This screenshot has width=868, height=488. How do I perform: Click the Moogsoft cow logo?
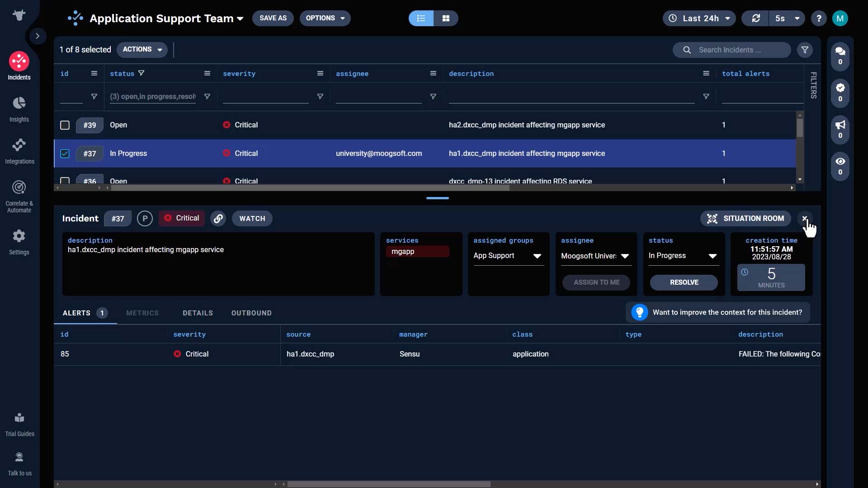coord(19,15)
